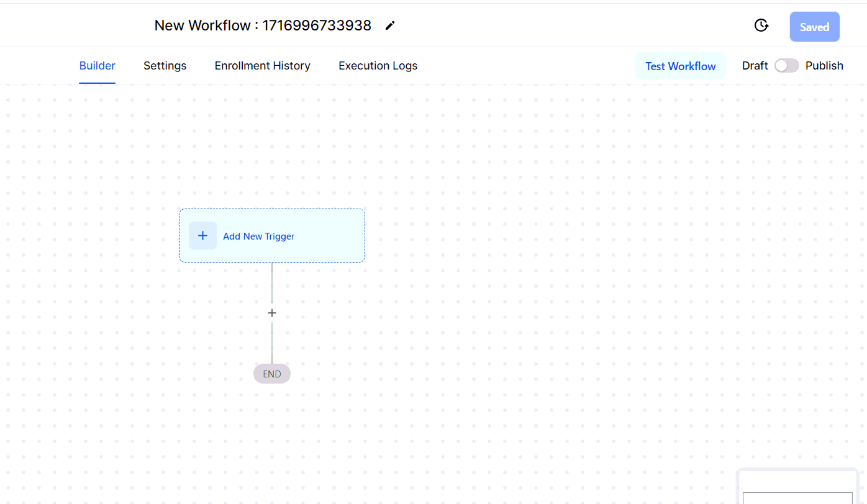Click the Draft label
867x504 pixels.
(755, 66)
